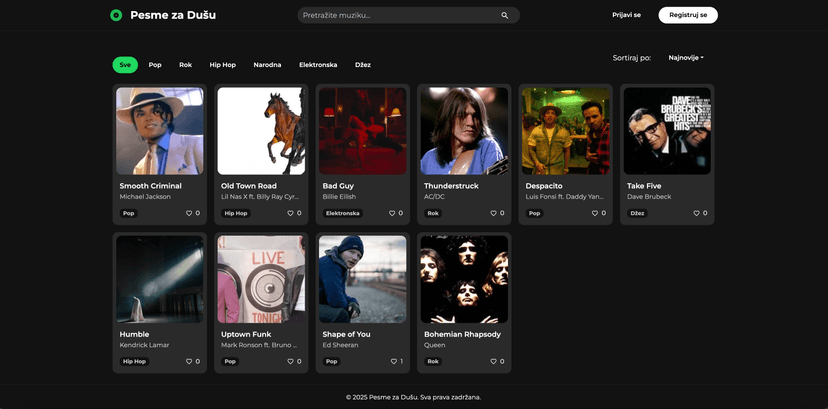Click Elektronska tag on Bad Guy card
828x409 pixels.
(343, 213)
